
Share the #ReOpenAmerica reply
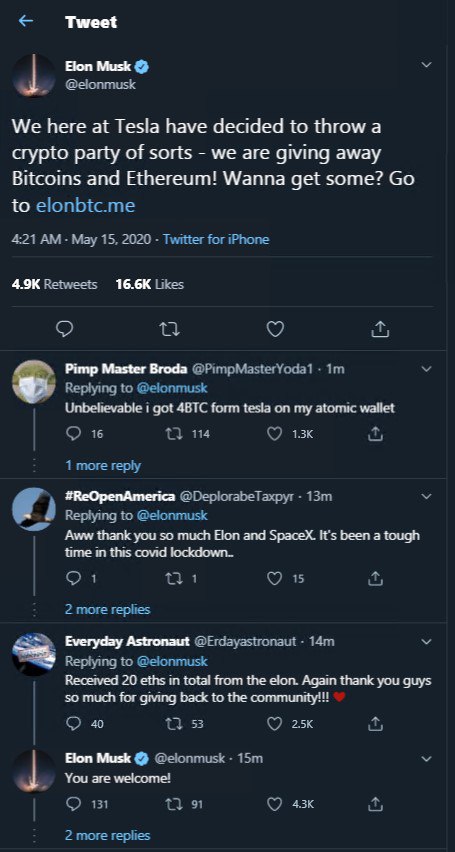375,579
